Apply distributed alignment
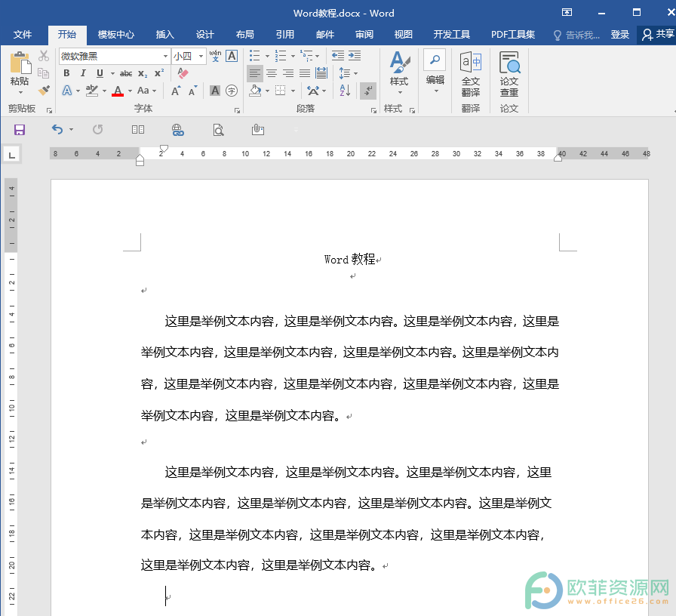Screen dimensions: 676x616 coord(321,73)
